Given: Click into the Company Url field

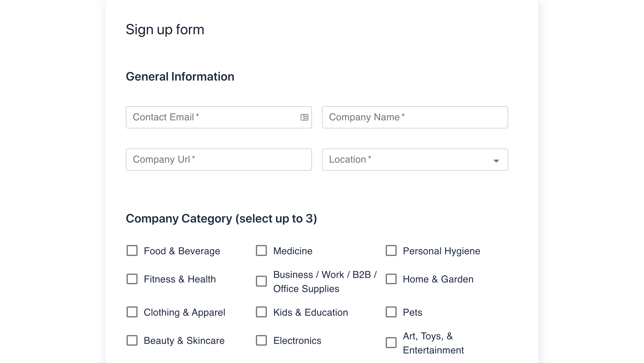Looking at the screenshot, I should [219, 160].
